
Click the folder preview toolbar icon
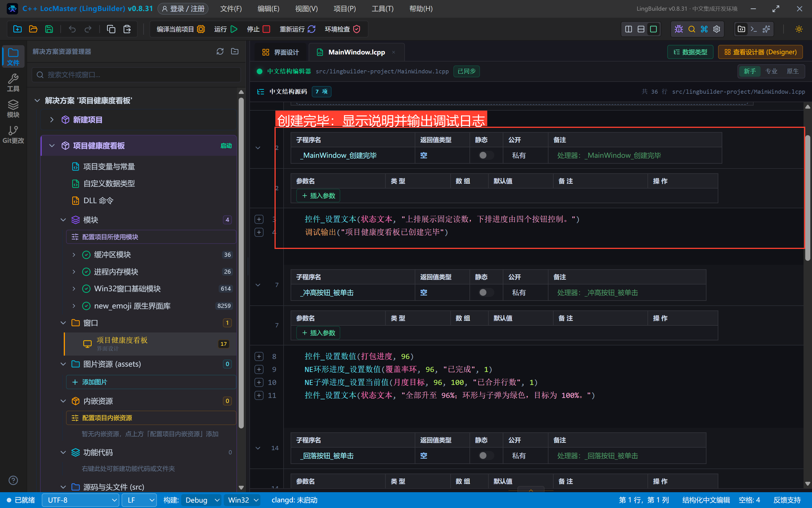[741, 29]
